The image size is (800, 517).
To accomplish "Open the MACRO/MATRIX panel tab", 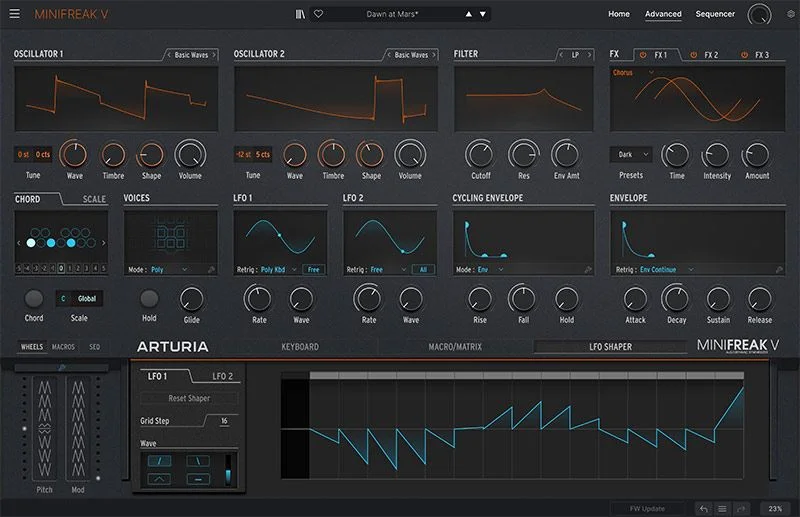I will (455, 347).
